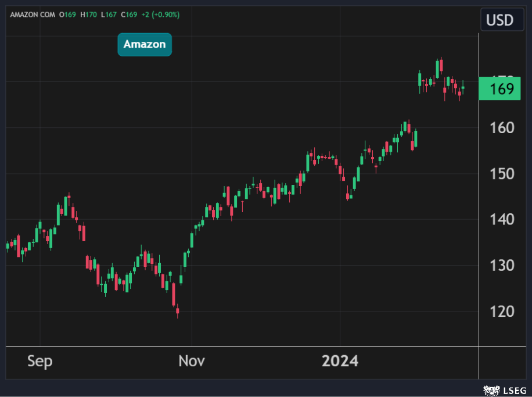Click the lowest red candle below 120

(x=177, y=312)
